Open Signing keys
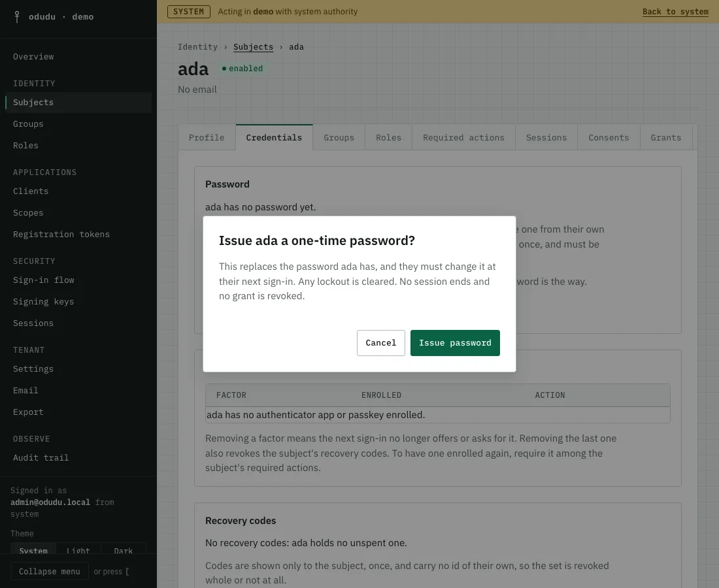Screen dimensions: 719x588 [78, 302]
